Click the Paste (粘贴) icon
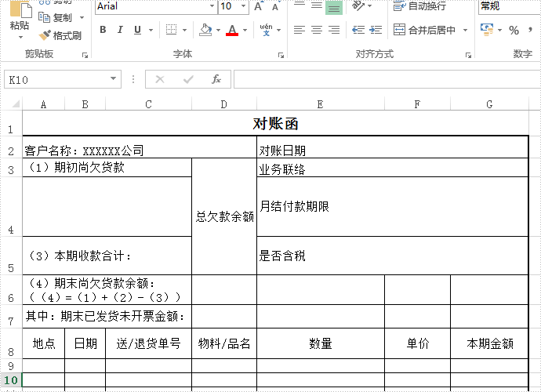 pos(20,9)
